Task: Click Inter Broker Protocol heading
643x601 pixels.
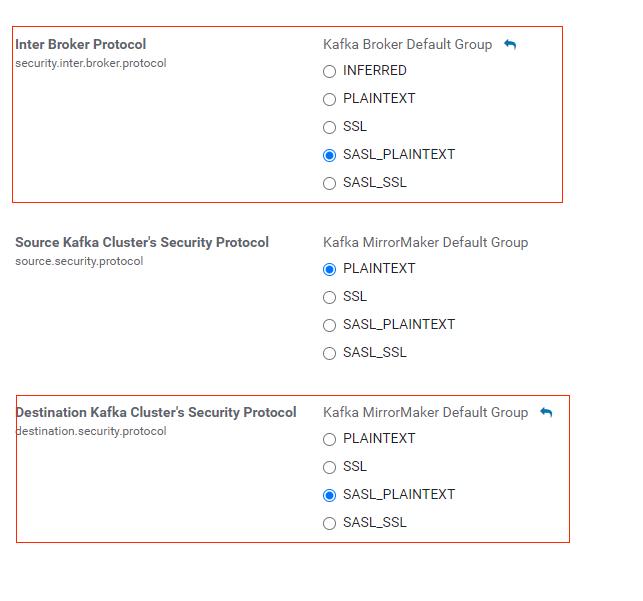Action: click(81, 44)
